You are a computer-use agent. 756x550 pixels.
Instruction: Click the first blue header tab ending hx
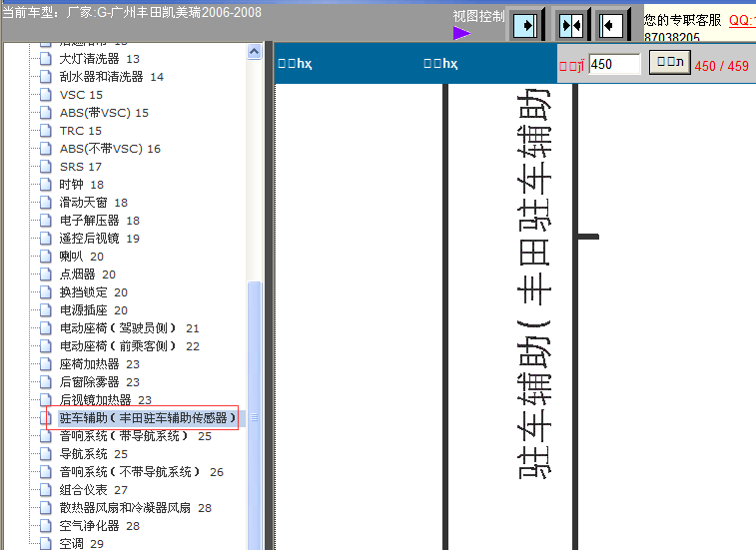[295, 64]
